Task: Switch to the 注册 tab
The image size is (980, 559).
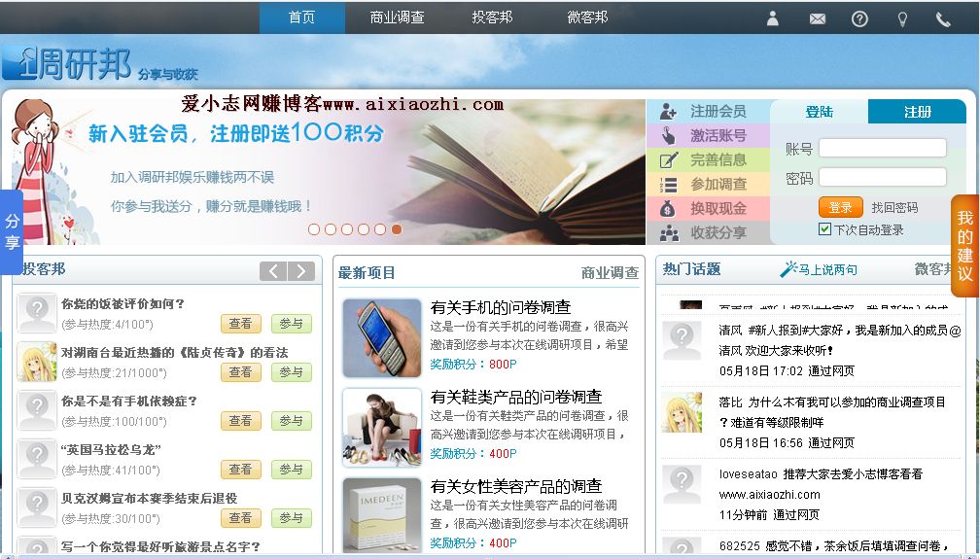Action: [917, 112]
